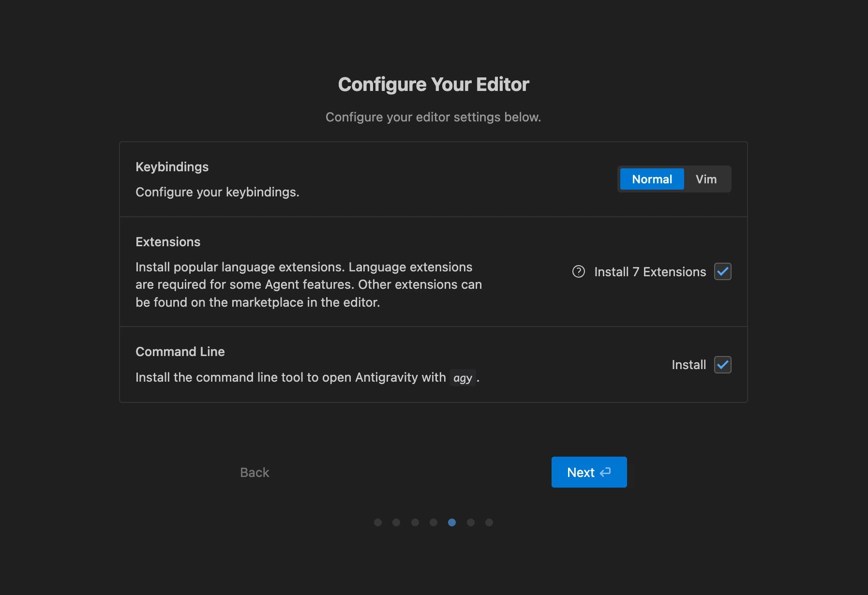
Task: Click the highlighted fifth pagination dot
Action: (x=452, y=522)
